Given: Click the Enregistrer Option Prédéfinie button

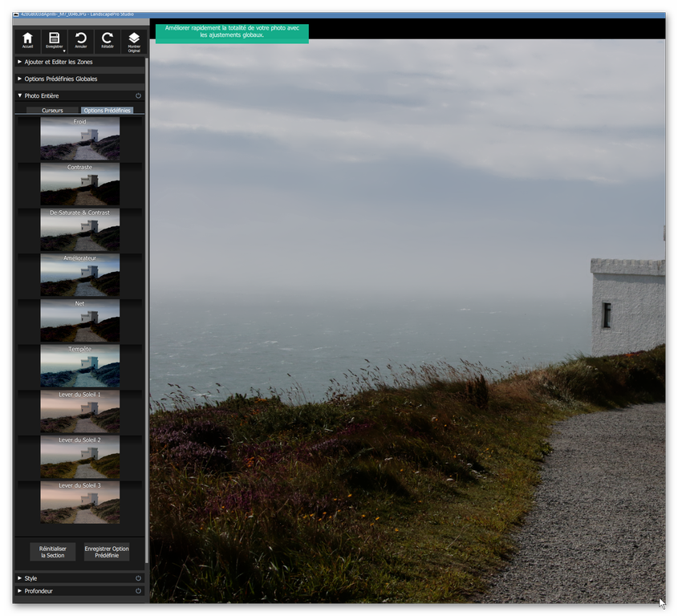Looking at the screenshot, I should 107,552.
